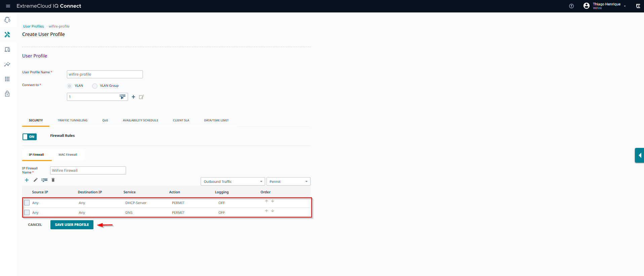Switch to the Data/Time Limit tab
644x276 pixels.
point(216,120)
